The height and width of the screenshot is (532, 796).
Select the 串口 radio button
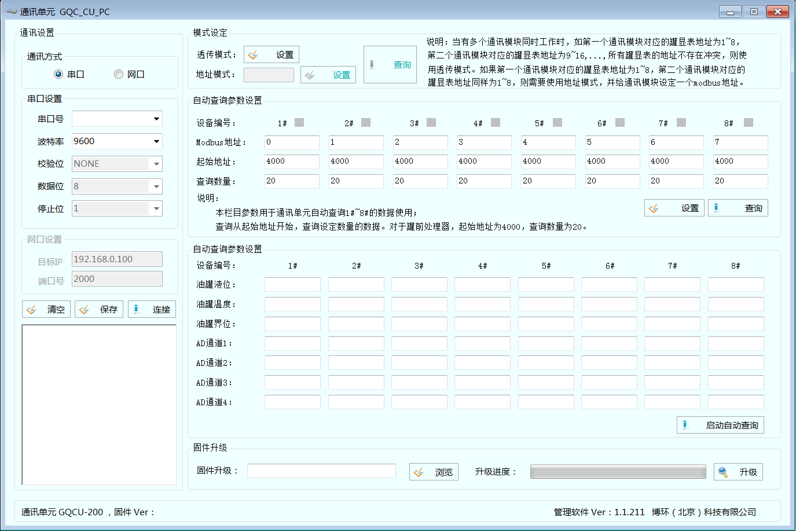click(58, 74)
